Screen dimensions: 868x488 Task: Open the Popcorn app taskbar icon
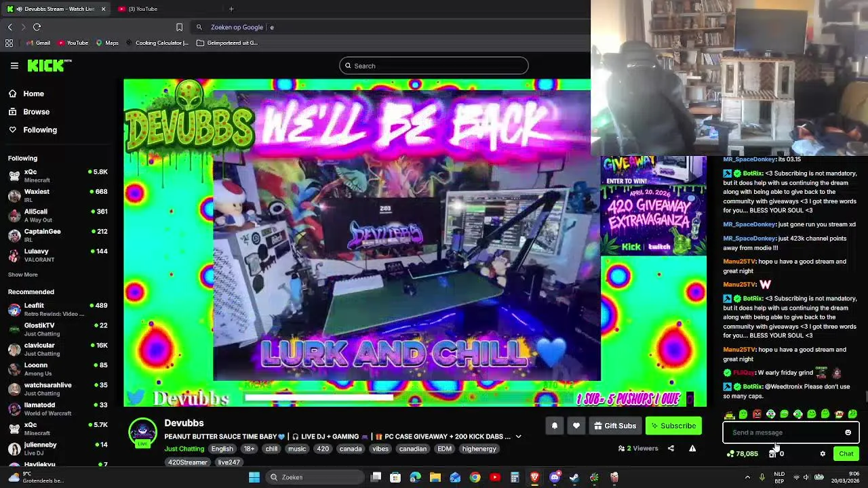614,477
